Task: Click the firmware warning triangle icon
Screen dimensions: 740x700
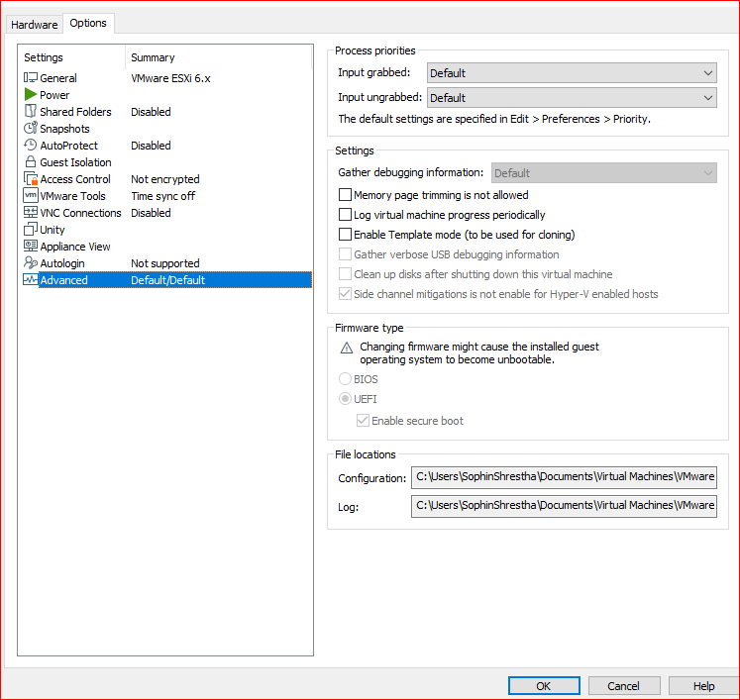Action: [x=347, y=349]
